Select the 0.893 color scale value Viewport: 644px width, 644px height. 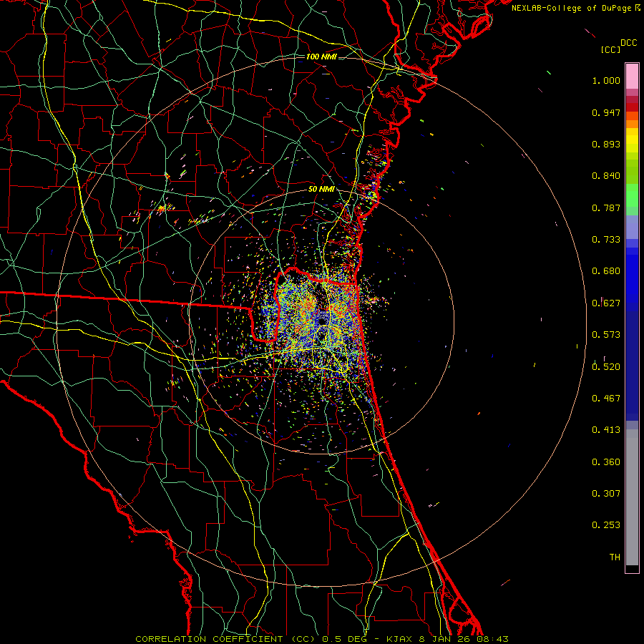pos(606,144)
